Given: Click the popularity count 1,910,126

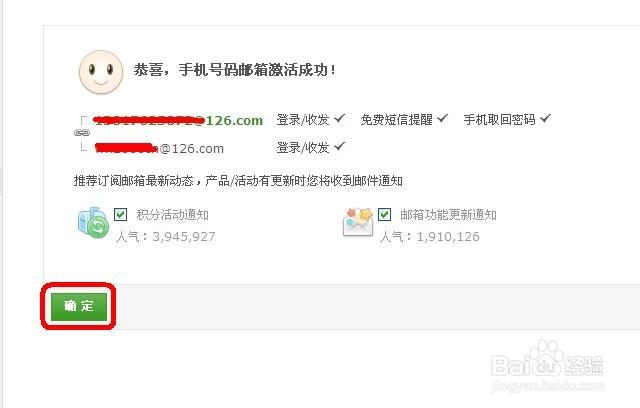Looking at the screenshot, I should point(448,237).
